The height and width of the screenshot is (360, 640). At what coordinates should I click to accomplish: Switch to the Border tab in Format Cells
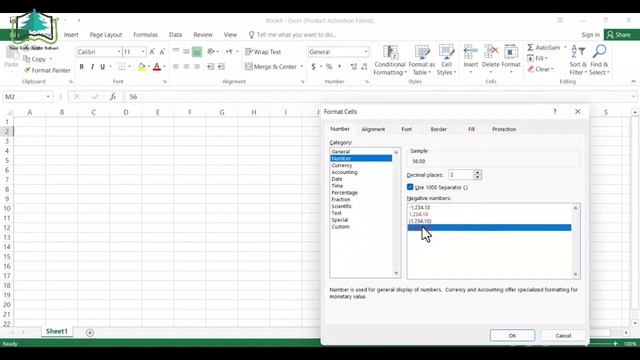pyautogui.click(x=439, y=129)
